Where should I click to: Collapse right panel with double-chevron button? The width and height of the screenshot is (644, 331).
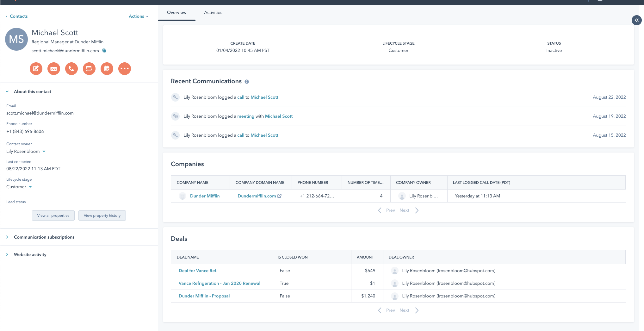click(636, 20)
